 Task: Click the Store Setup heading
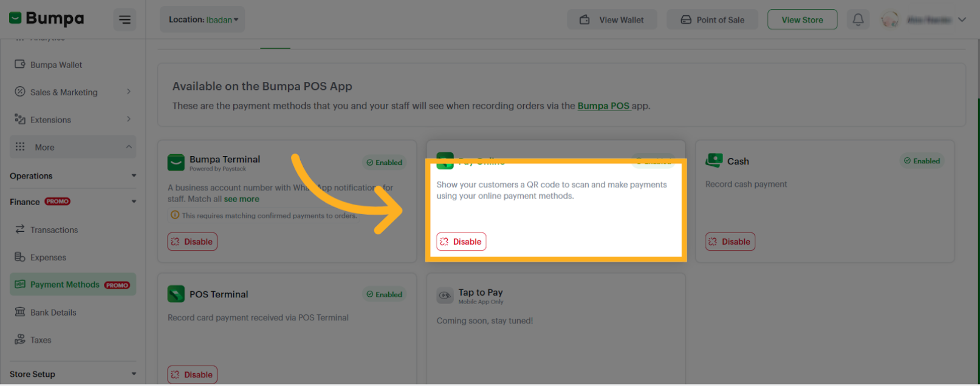32,374
